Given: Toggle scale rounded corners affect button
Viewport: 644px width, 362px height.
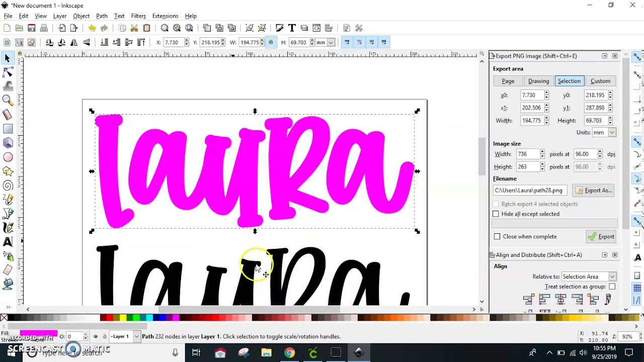Looking at the screenshot, I should 359,42.
